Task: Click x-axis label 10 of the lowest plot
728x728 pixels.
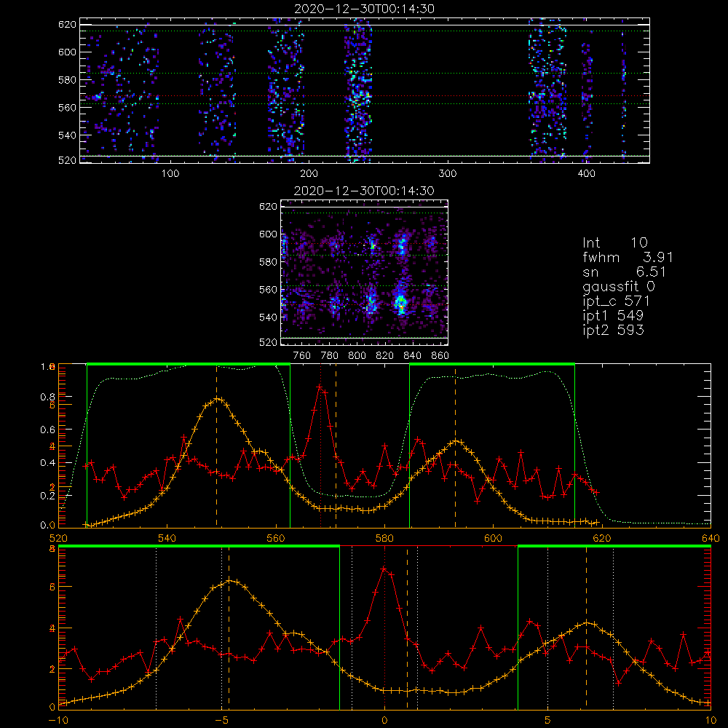Action: coord(711,721)
